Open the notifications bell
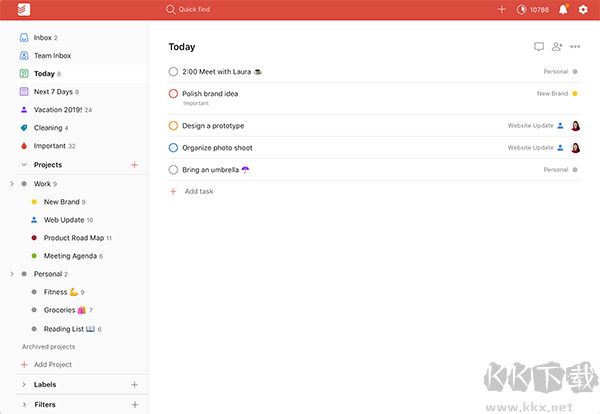The width and height of the screenshot is (600, 414). pyautogui.click(x=563, y=10)
